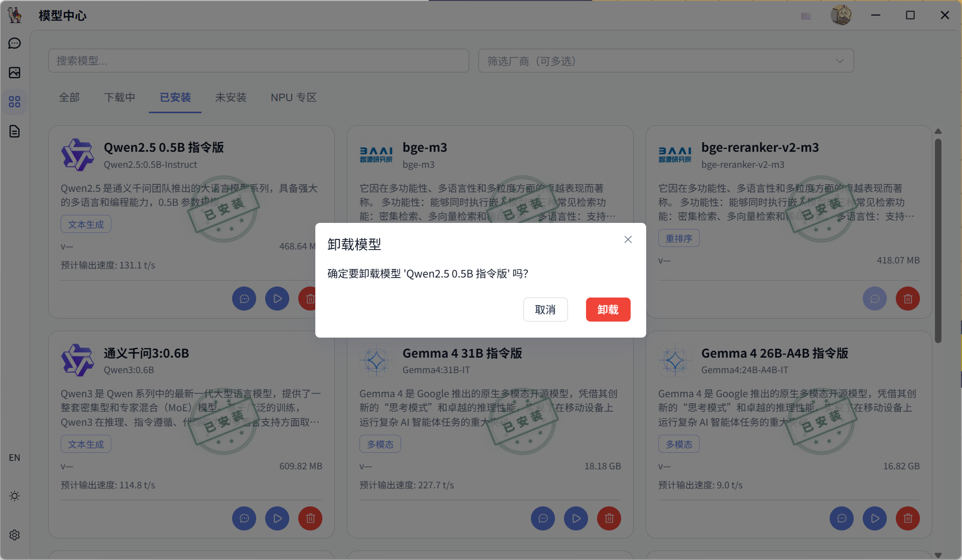Click Gemma logo on Gemma 4 26B-A4B card
This screenshot has width=962, height=560.
pyautogui.click(x=675, y=360)
